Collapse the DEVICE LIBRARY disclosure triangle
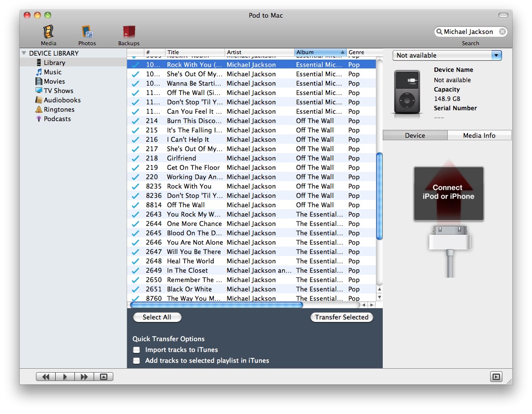This screenshot has height=414, width=532. tap(24, 53)
